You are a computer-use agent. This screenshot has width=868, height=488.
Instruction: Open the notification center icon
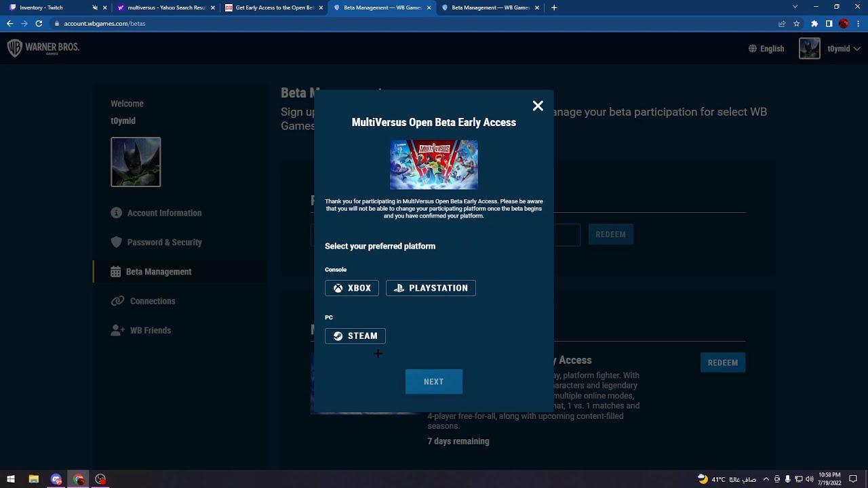(x=853, y=479)
